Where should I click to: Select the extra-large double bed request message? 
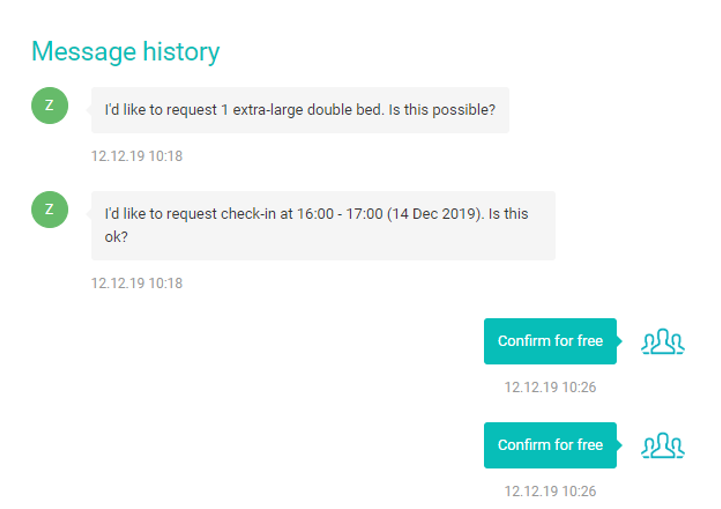(300, 110)
